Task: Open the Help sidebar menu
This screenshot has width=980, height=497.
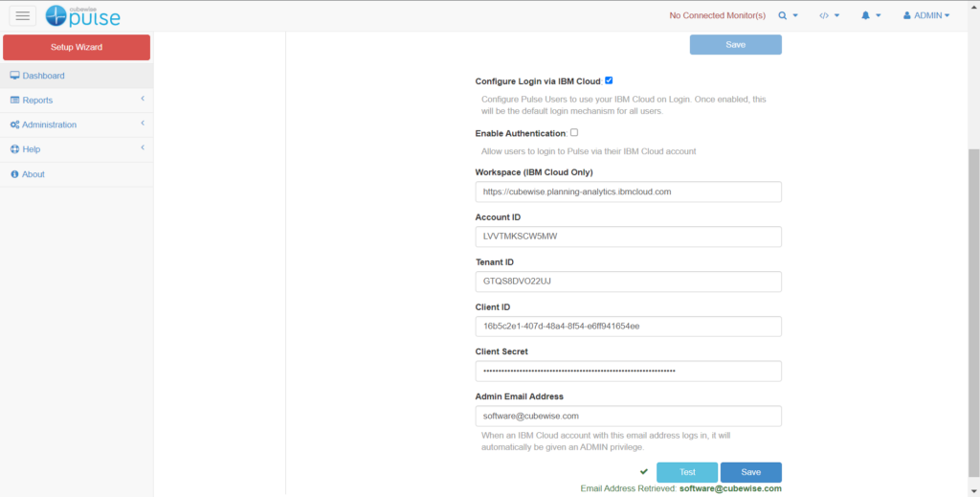Action: (77, 149)
